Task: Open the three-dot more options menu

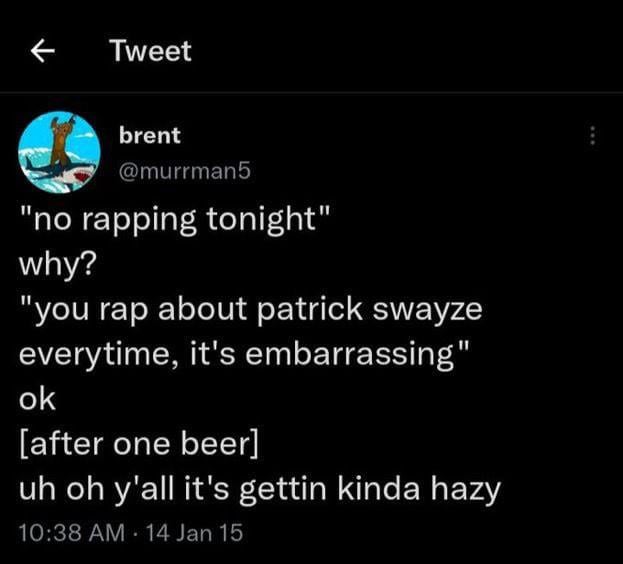Action: (x=592, y=136)
